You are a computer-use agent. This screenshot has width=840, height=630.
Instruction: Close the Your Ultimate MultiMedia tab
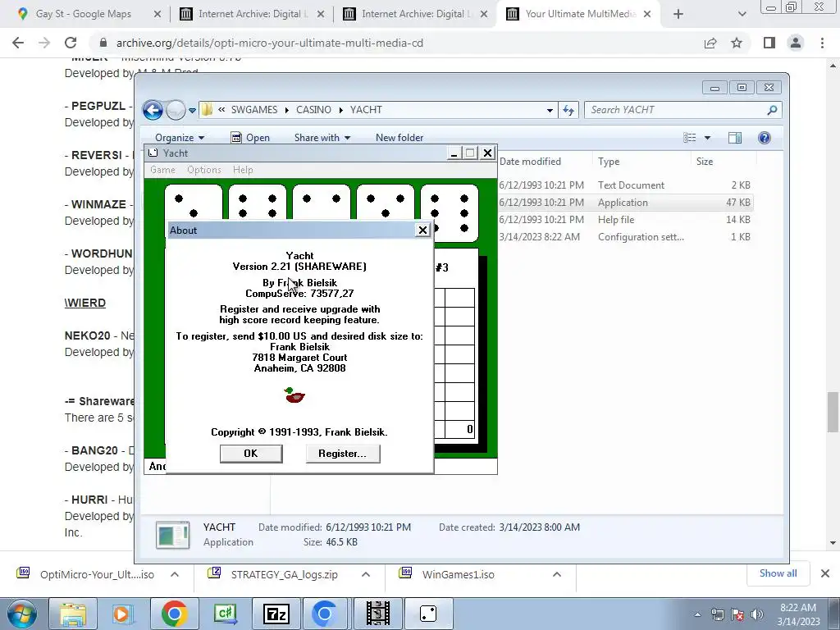[x=647, y=14]
